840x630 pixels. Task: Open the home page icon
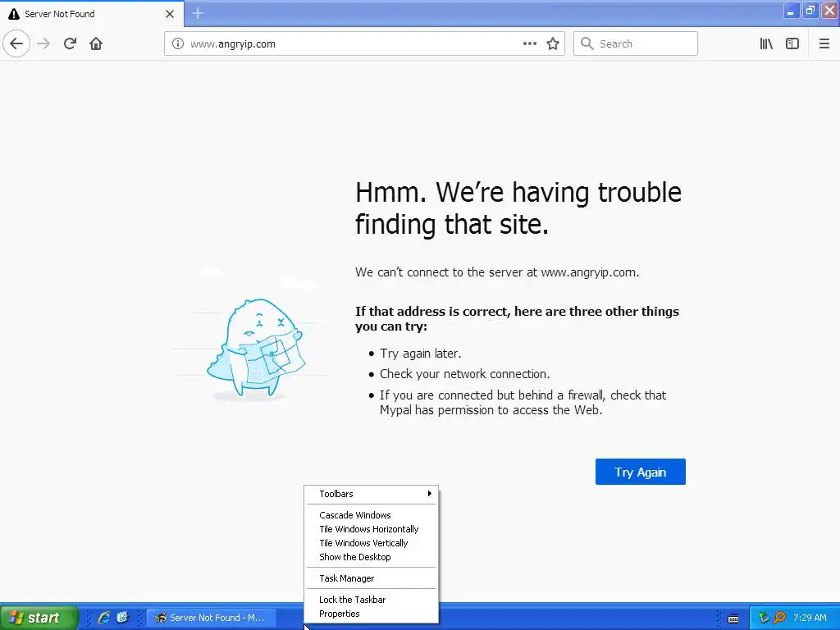(96, 43)
